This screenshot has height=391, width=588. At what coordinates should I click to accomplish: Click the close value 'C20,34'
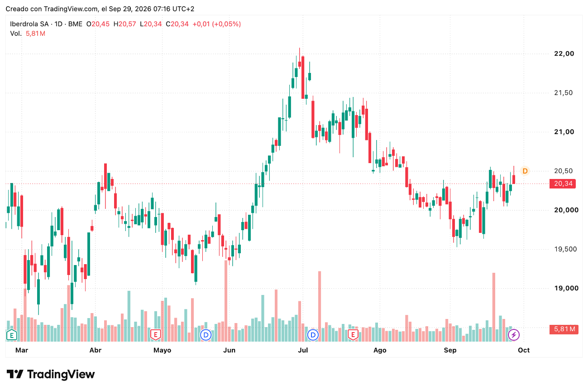(x=177, y=24)
